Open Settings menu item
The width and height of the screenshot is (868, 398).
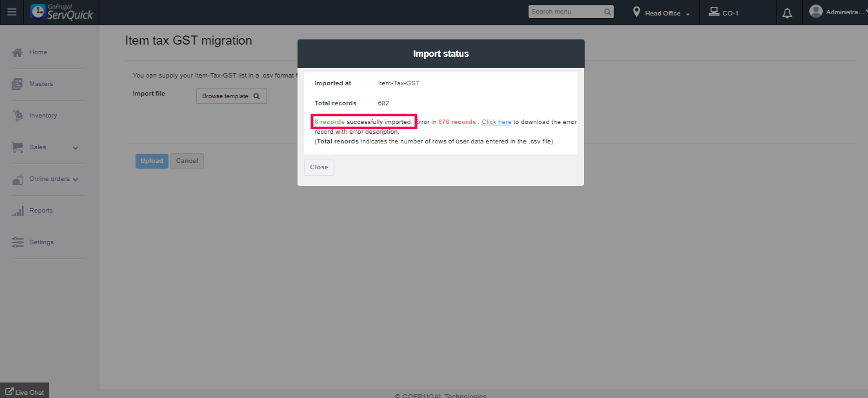click(41, 242)
